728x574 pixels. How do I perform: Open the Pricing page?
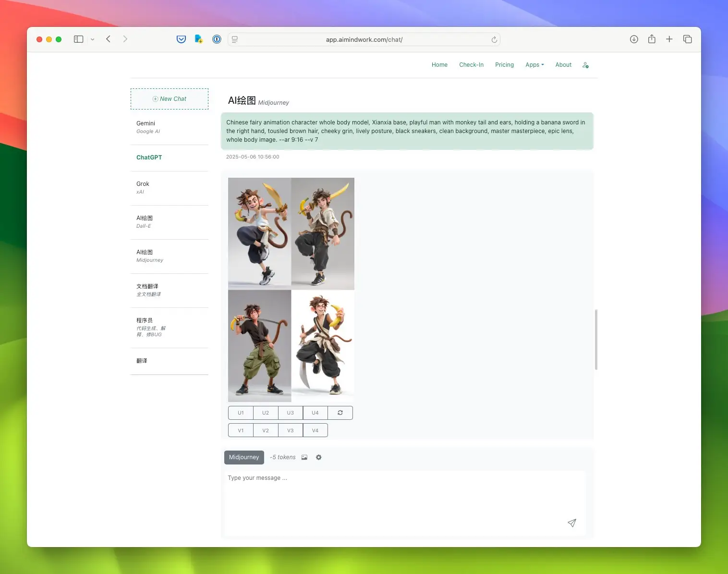click(x=504, y=65)
